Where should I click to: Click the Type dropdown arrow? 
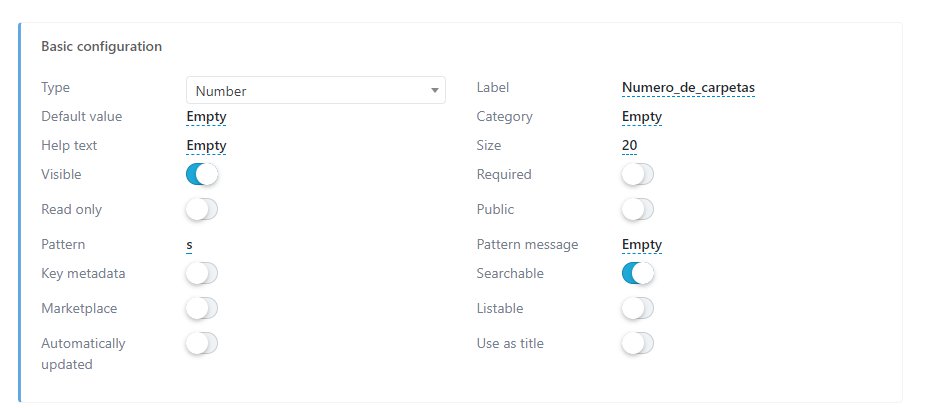[434, 91]
